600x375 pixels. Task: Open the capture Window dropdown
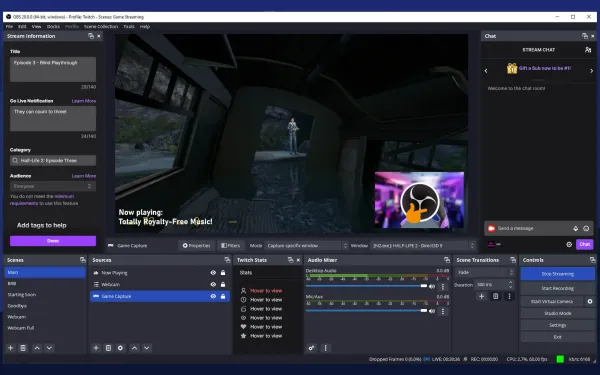[x=423, y=246]
